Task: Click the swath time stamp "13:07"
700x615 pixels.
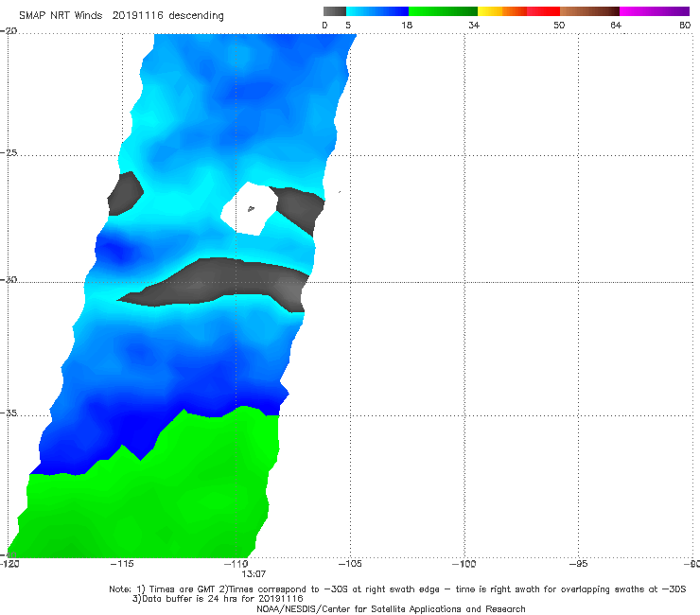Action: pyautogui.click(x=254, y=573)
